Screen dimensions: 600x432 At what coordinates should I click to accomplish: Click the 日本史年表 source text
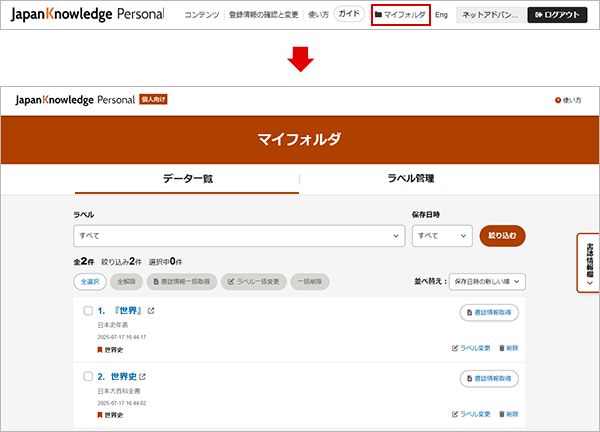pyautogui.click(x=113, y=325)
